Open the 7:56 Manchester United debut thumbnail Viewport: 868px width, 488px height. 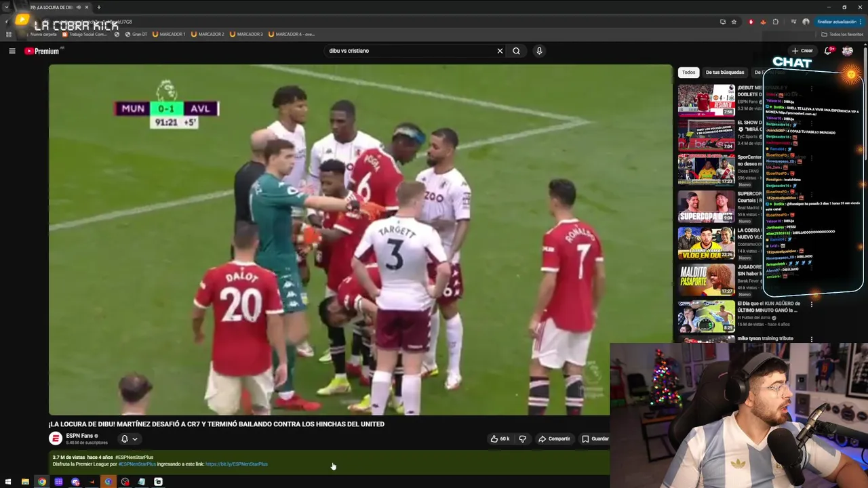706,100
